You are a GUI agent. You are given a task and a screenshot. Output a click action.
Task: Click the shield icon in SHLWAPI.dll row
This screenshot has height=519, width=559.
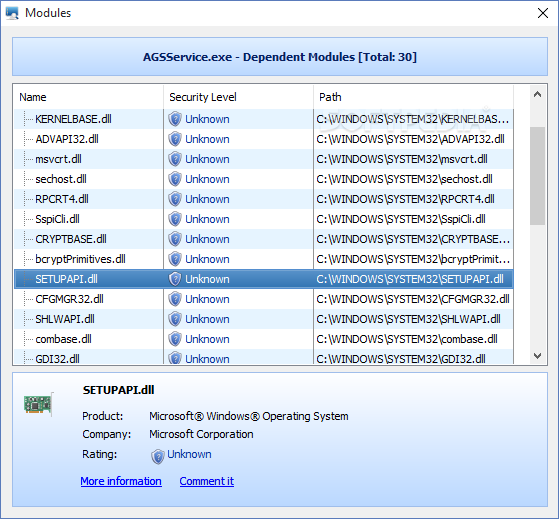tap(175, 319)
